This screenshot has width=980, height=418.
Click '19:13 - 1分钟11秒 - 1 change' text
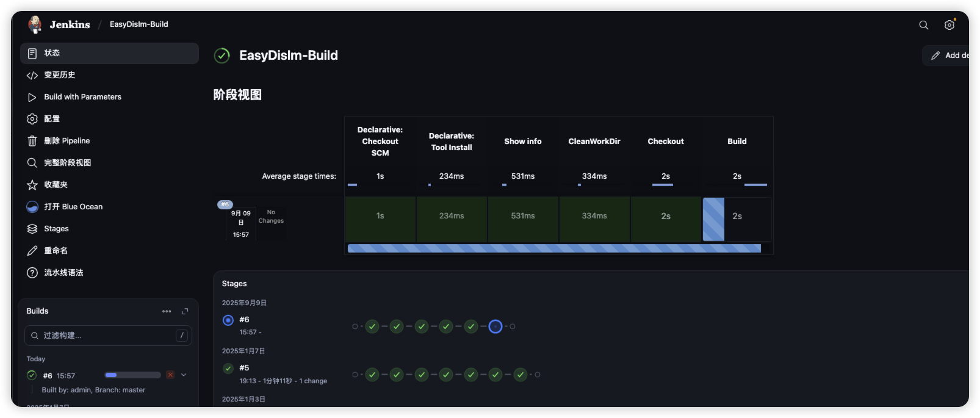point(283,381)
